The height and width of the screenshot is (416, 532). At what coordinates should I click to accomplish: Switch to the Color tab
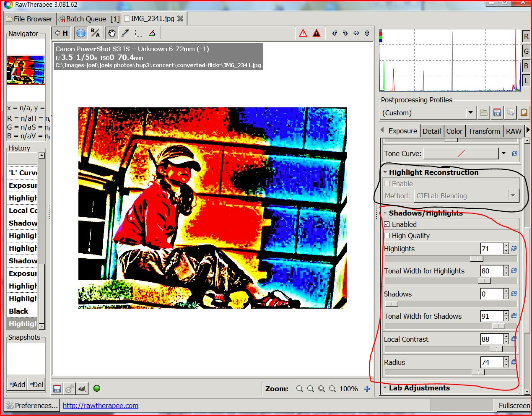[454, 131]
